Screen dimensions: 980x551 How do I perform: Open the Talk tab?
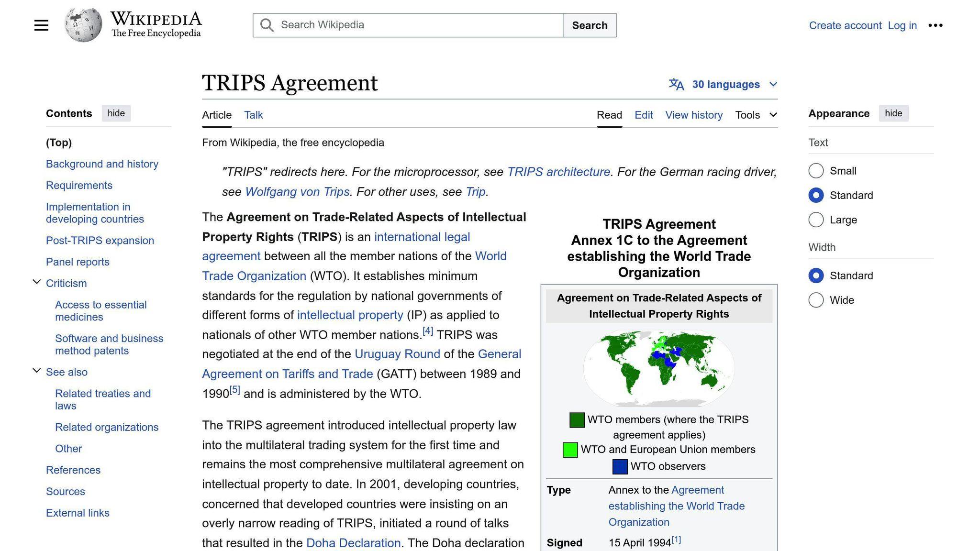click(x=253, y=115)
